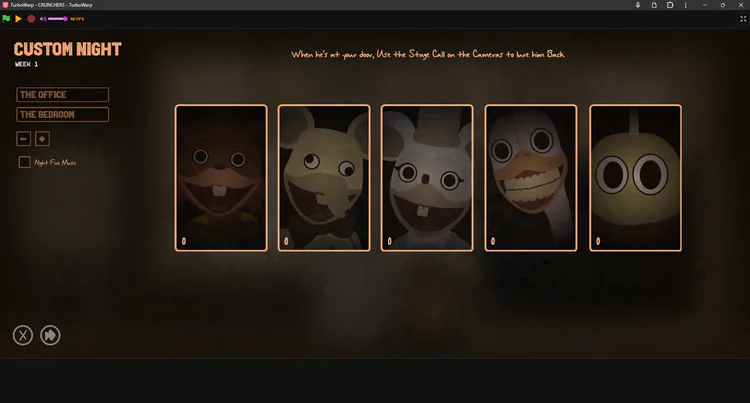Click the X circle button to exit
Image resolution: width=750 pixels, height=403 pixels.
coord(23,335)
